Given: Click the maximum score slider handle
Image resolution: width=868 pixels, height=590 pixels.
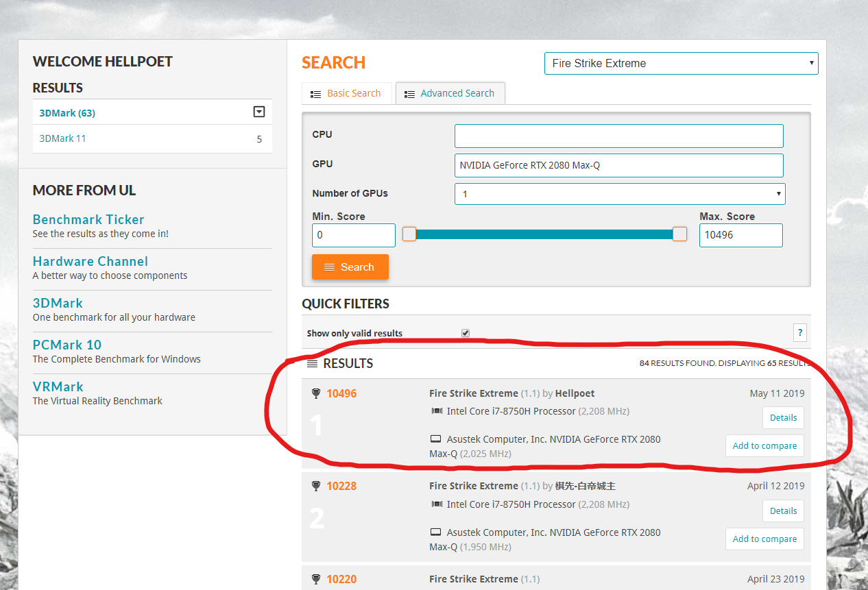Looking at the screenshot, I should pos(679,234).
